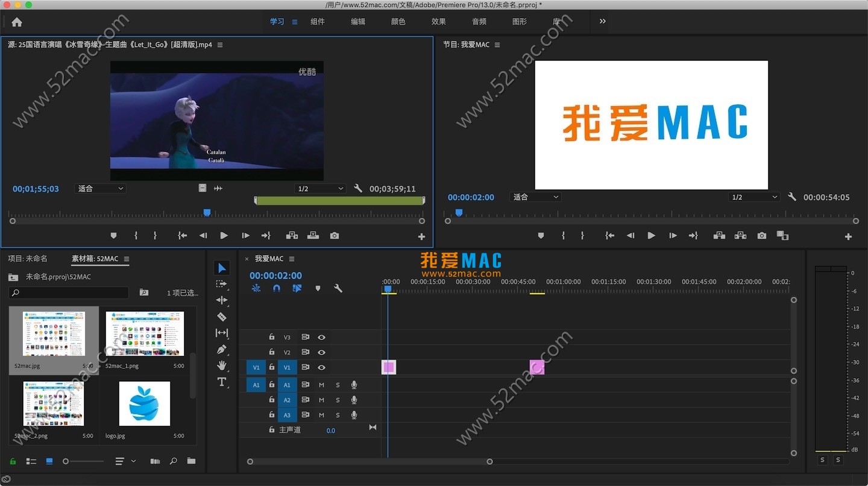Toggle lock on track V3
868x486 pixels.
272,338
